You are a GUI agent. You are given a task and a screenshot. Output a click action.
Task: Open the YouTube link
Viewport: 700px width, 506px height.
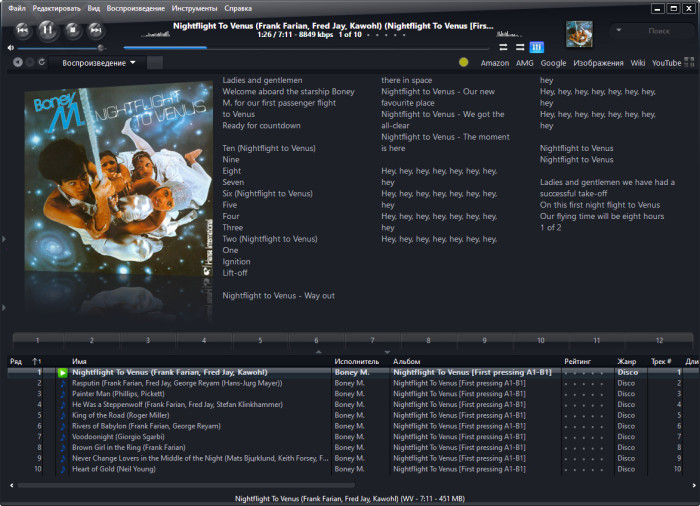tap(666, 63)
